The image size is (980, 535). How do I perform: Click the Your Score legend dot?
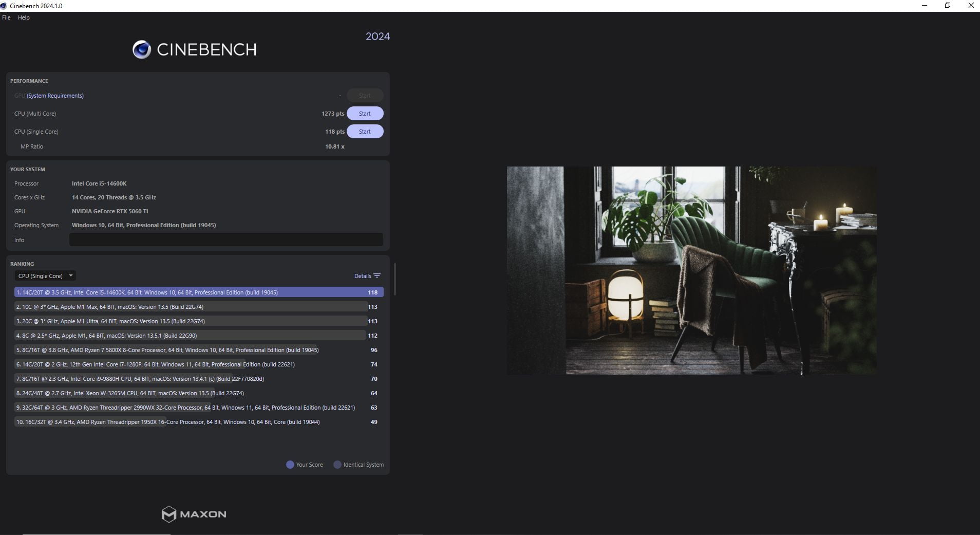pyautogui.click(x=290, y=465)
